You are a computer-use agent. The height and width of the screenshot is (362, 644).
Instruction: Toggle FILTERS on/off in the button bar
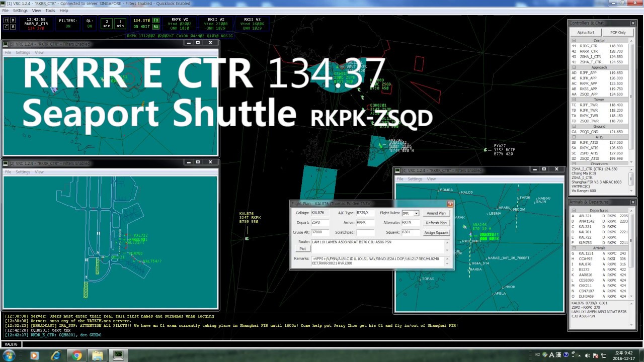[x=68, y=23]
